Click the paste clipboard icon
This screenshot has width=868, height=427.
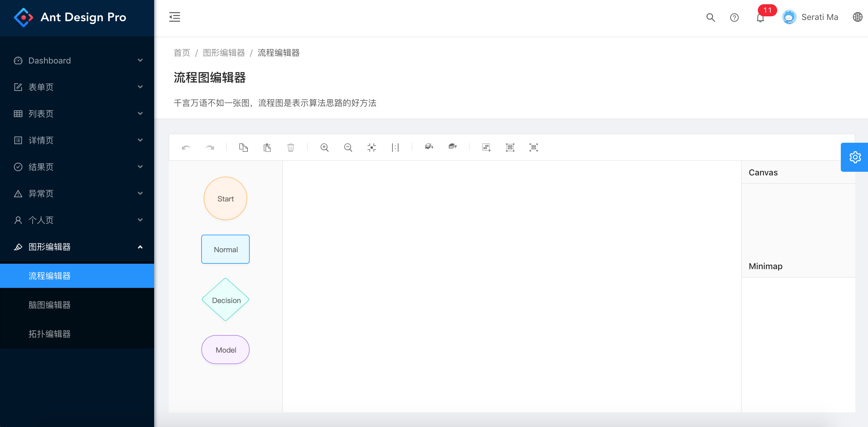[267, 147]
